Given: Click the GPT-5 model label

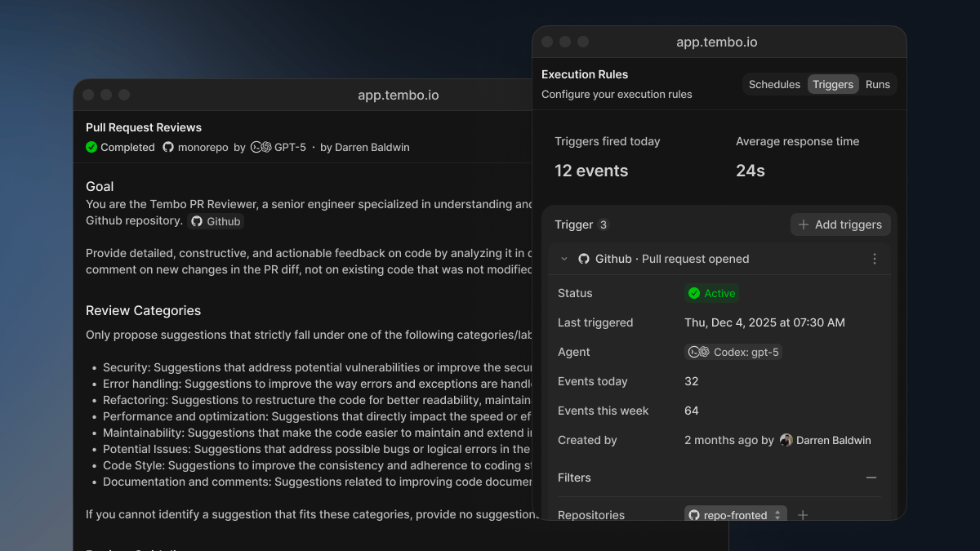Looking at the screenshot, I should pyautogui.click(x=290, y=147).
